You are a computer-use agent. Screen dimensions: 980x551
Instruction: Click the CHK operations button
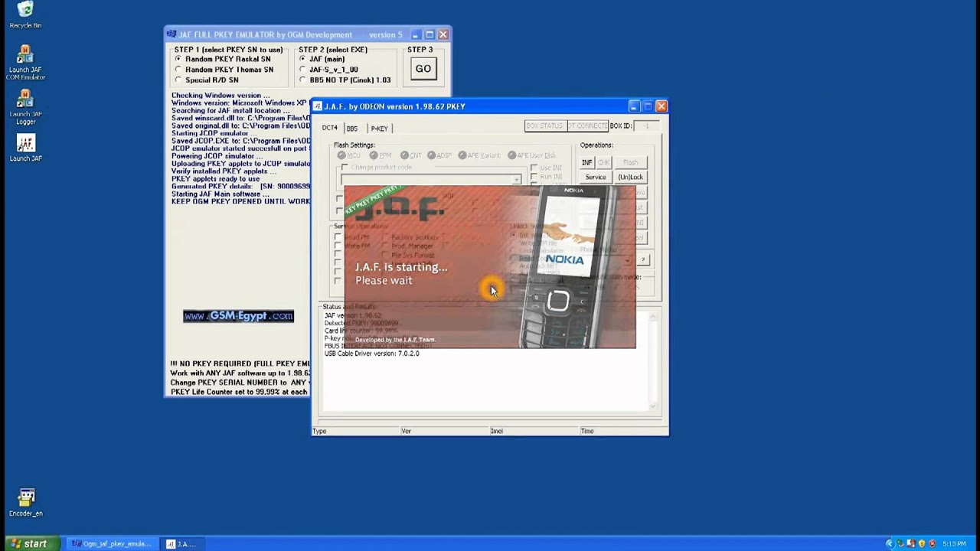coord(603,162)
